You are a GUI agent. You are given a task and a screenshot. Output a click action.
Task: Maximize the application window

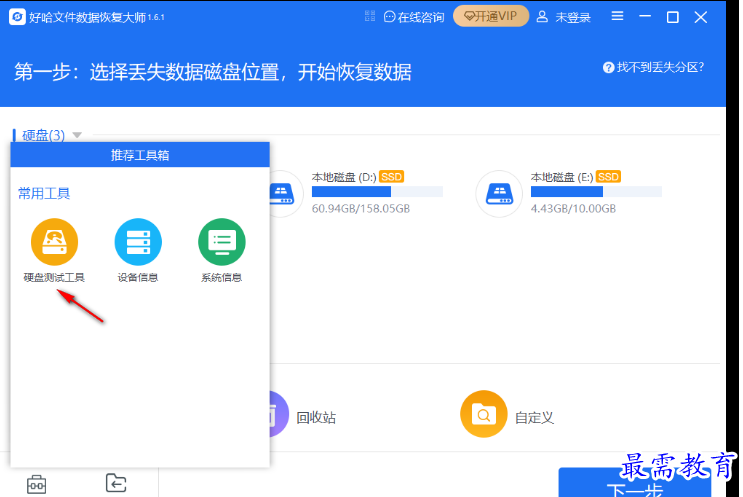pos(672,17)
